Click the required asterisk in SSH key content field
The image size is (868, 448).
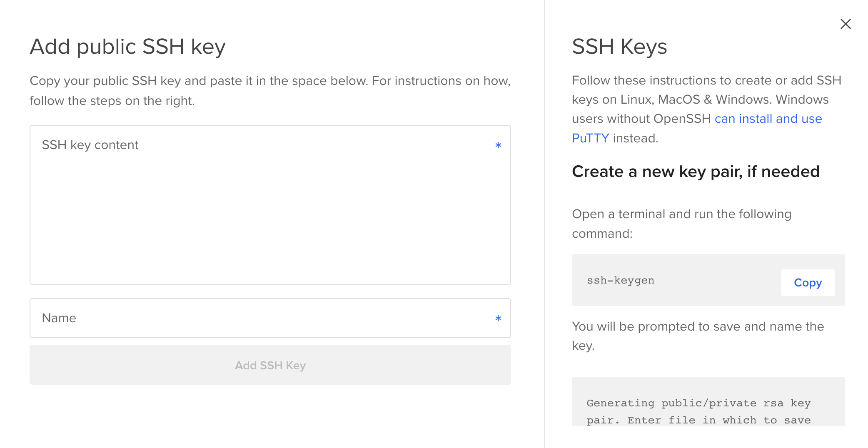498,145
